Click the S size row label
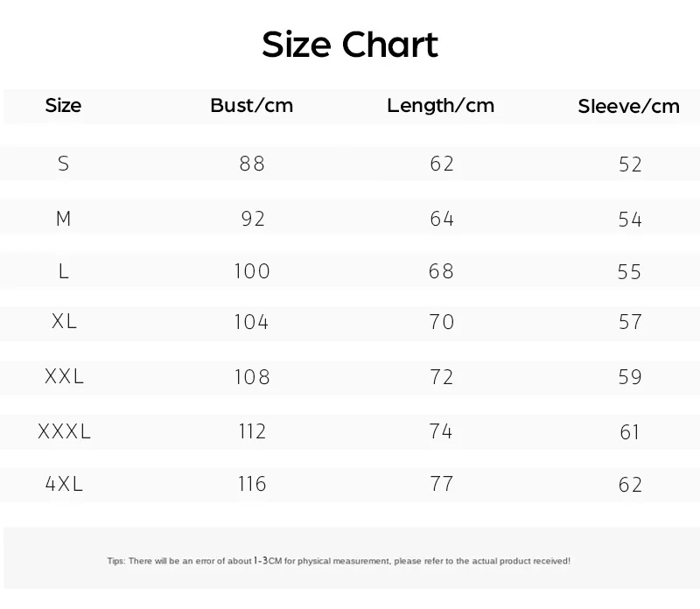Image resolution: width=700 pixels, height=609 pixels. 63,164
